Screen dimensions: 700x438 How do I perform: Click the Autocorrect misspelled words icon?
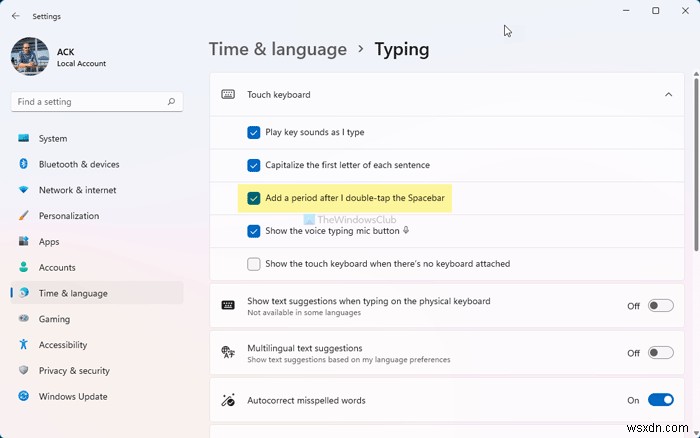[228, 400]
